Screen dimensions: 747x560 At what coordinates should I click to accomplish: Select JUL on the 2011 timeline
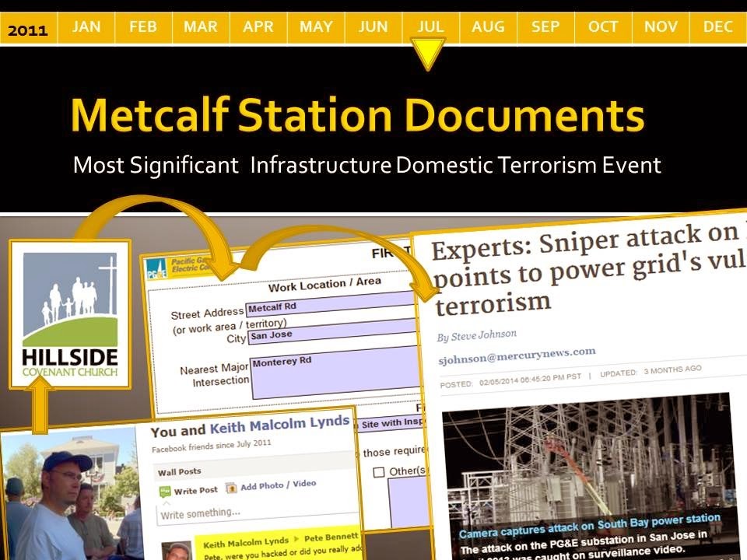click(x=430, y=27)
